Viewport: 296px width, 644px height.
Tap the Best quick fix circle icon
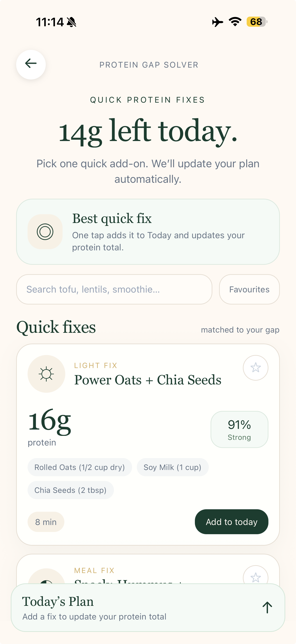point(45,232)
